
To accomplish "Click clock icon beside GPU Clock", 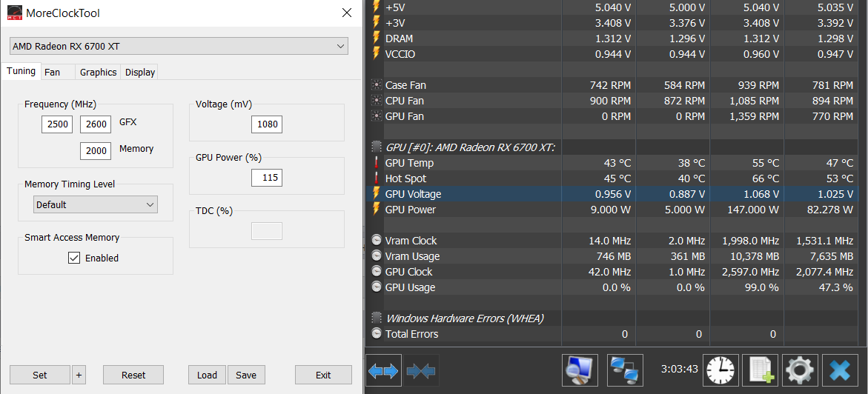I will [x=377, y=272].
